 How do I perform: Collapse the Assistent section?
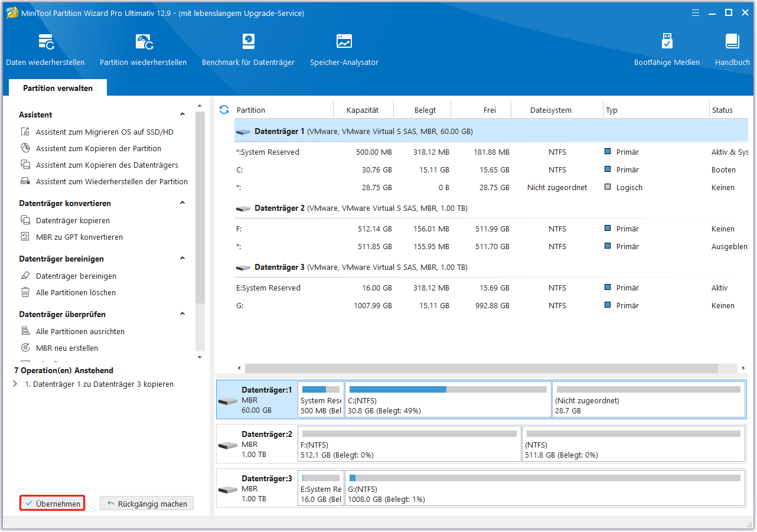pos(182,115)
